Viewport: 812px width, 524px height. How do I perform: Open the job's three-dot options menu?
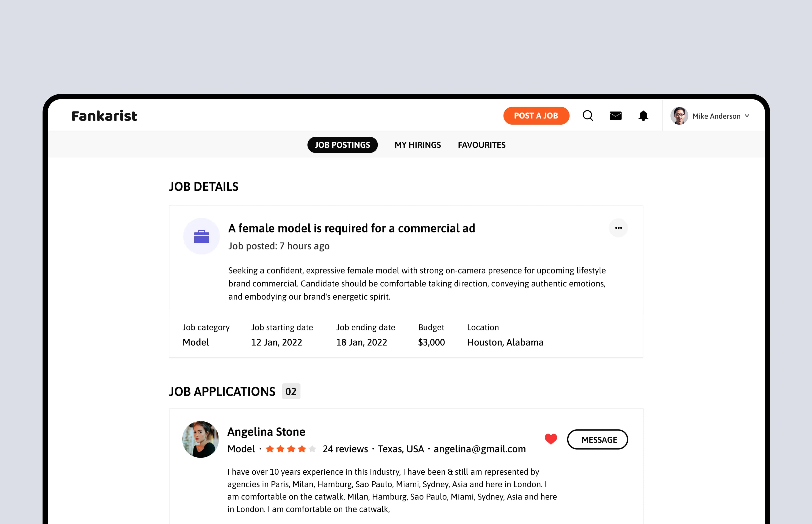618,228
